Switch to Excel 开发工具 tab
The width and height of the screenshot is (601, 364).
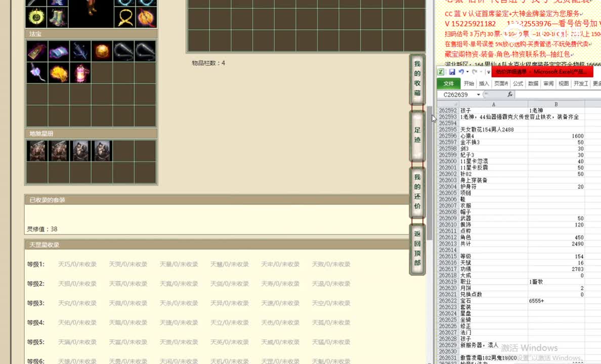pyautogui.click(x=581, y=83)
